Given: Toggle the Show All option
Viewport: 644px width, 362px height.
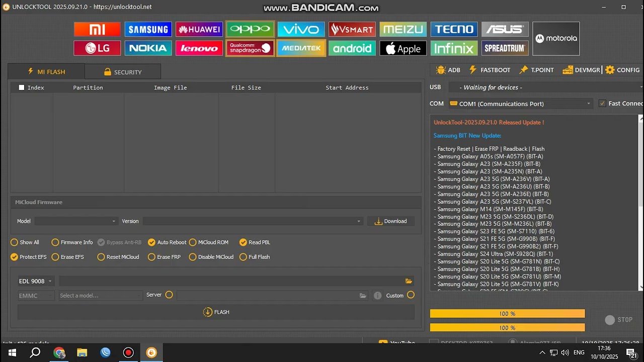Looking at the screenshot, I should click(x=25, y=242).
